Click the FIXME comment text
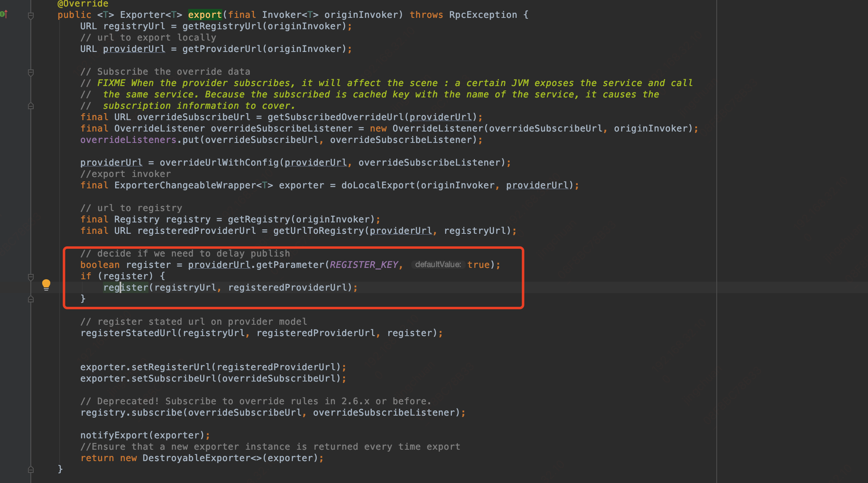The image size is (868, 483). tap(111, 83)
